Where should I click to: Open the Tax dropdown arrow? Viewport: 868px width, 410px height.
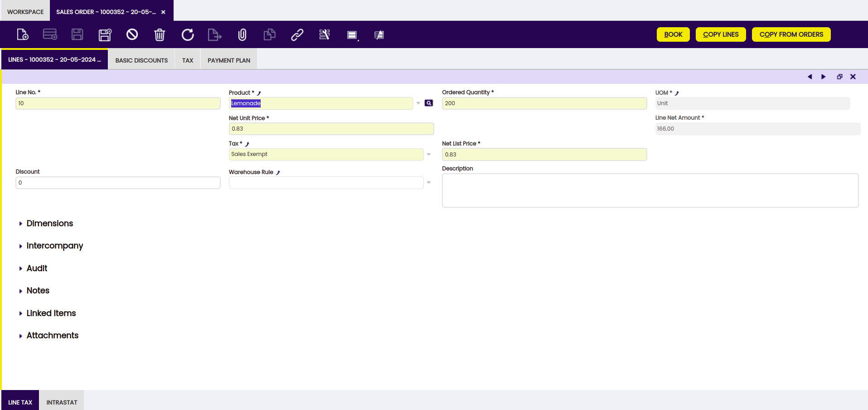pos(429,155)
